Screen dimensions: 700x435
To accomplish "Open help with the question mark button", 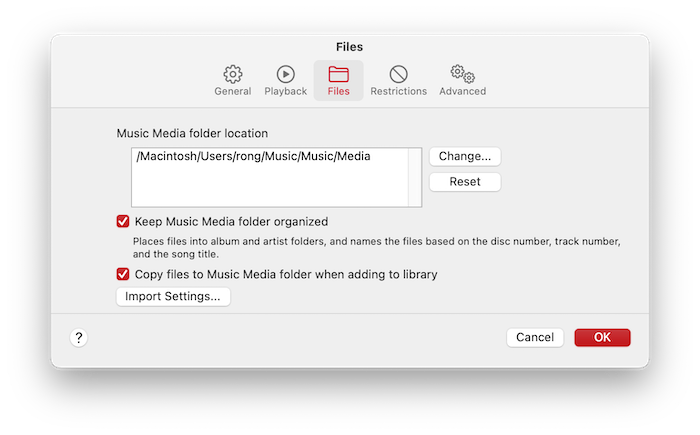I will (x=79, y=338).
